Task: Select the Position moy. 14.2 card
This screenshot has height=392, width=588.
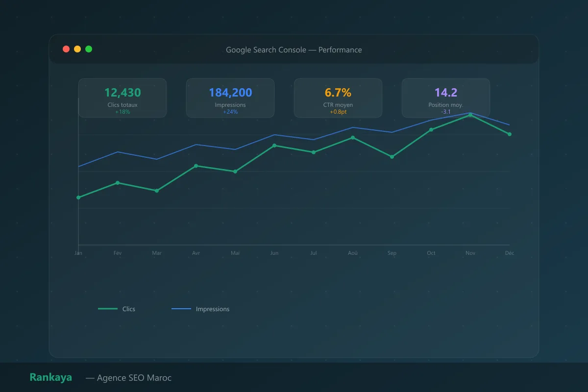Action: (x=446, y=98)
